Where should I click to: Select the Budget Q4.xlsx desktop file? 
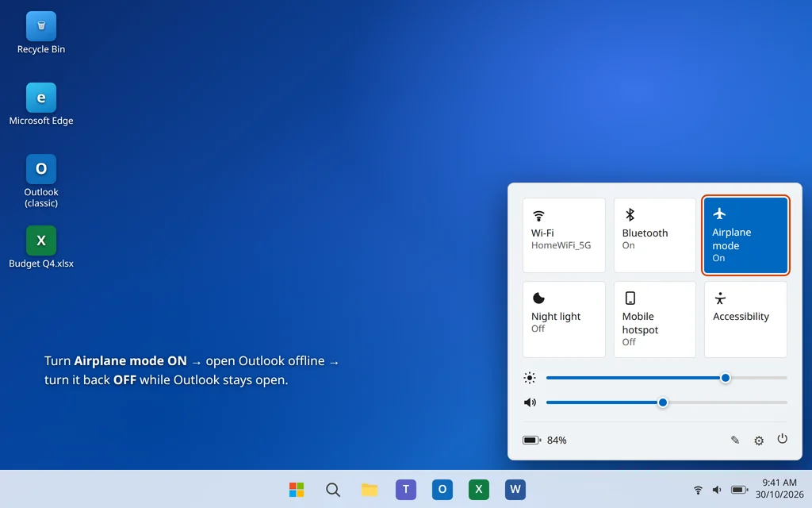pyautogui.click(x=41, y=248)
